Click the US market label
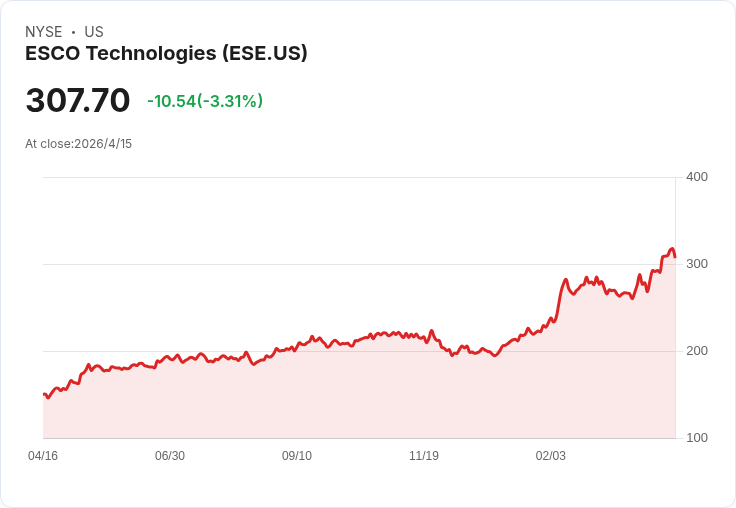This screenshot has height=508, width=736. click(94, 32)
